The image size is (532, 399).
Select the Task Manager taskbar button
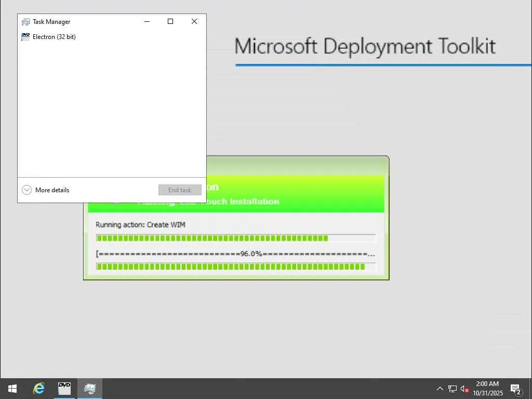[89, 389]
